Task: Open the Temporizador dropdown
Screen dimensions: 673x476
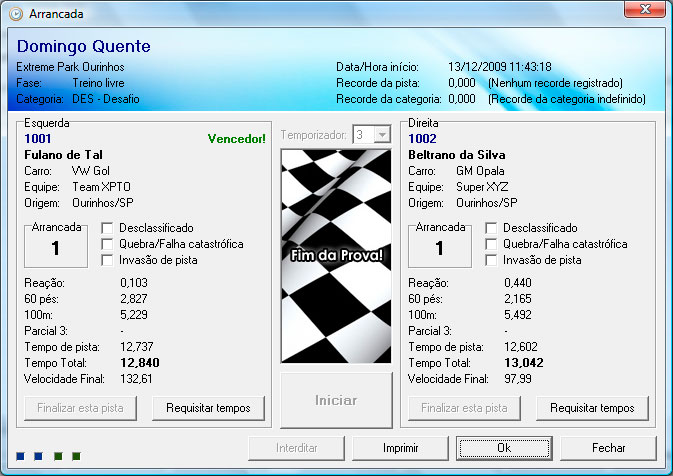Action: pyautogui.click(x=381, y=134)
